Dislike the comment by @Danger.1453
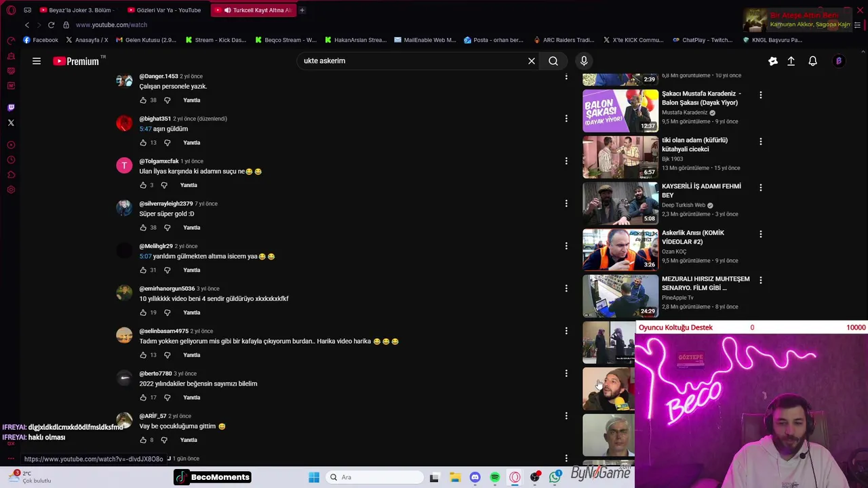This screenshot has width=868, height=488. pyautogui.click(x=167, y=100)
